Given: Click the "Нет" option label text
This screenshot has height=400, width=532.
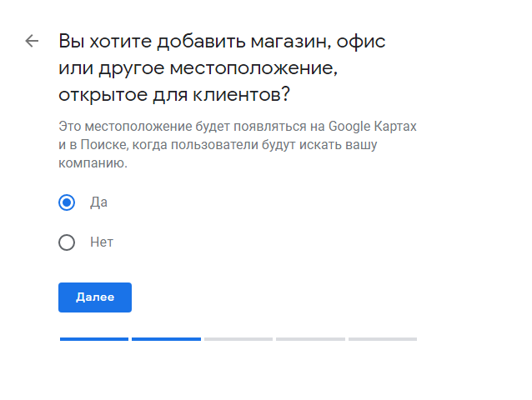Looking at the screenshot, I should (102, 242).
